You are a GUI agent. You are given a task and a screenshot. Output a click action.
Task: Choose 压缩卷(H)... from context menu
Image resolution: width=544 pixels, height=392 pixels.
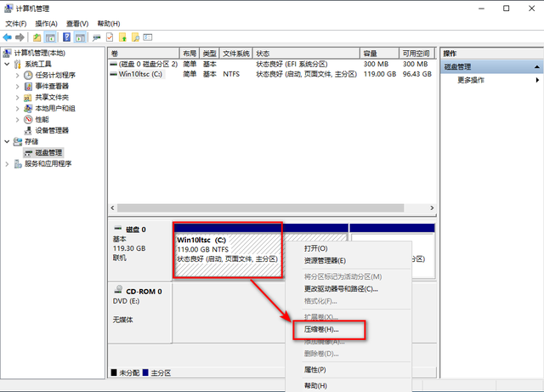pyautogui.click(x=348, y=329)
